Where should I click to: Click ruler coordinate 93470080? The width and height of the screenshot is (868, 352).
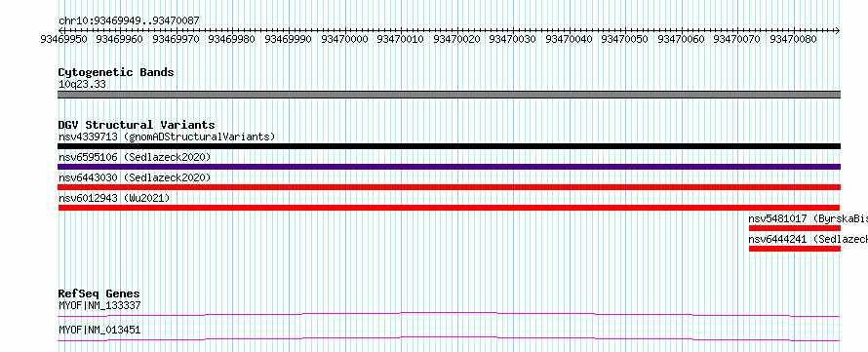793,39
